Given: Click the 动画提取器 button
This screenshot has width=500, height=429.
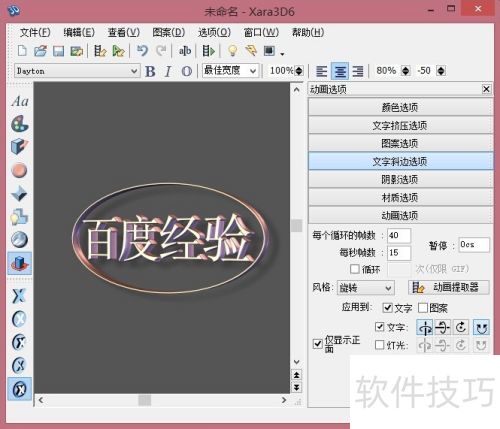Looking at the screenshot, I should click(449, 287).
